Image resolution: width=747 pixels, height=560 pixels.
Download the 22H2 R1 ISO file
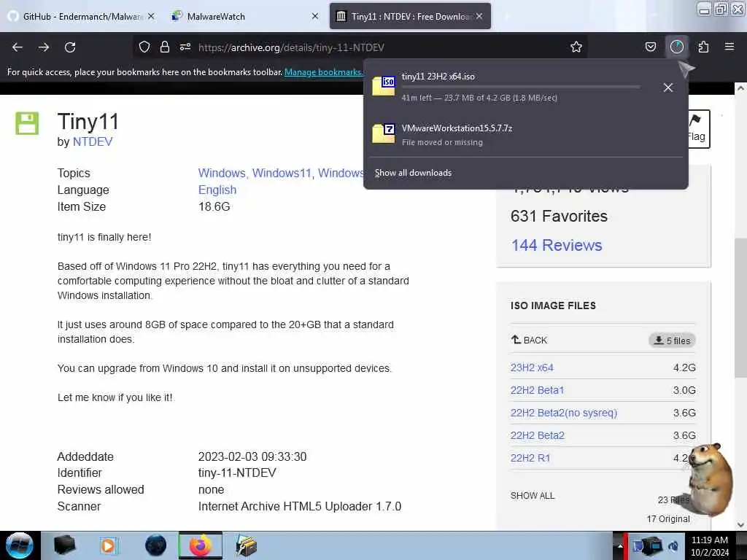[x=530, y=458]
